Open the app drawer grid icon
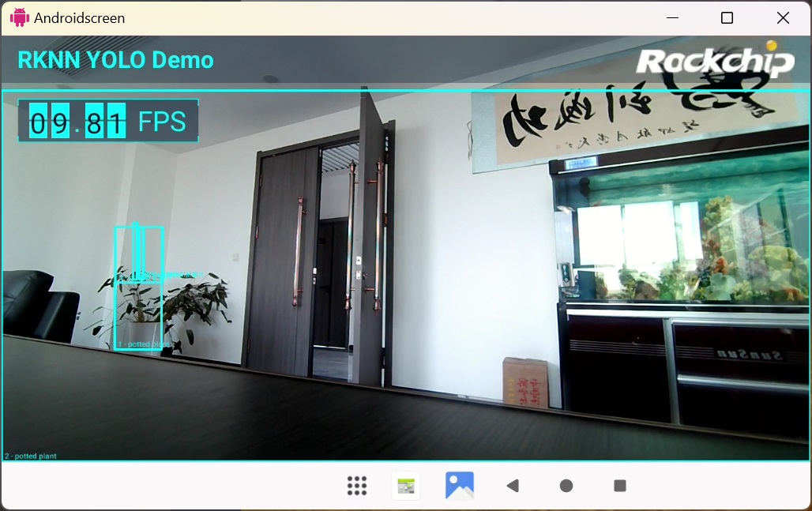 [x=357, y=486]
